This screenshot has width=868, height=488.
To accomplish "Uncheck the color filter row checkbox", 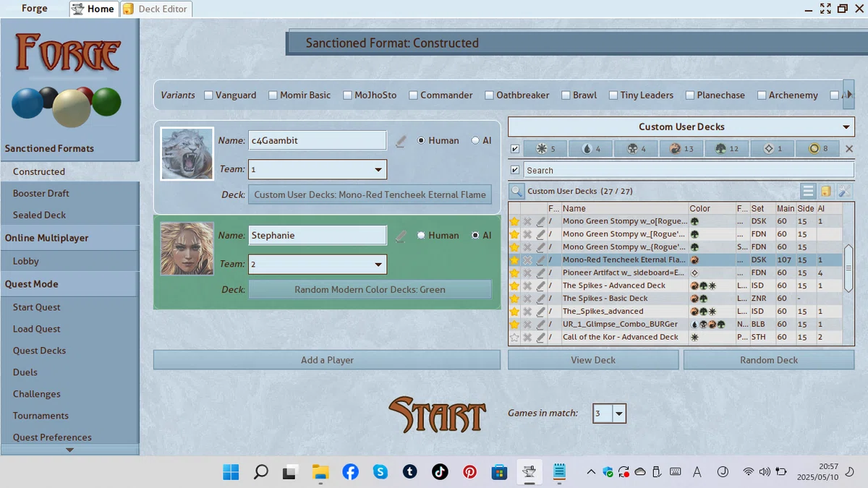I will pyautogui.click(x=515, y=149).
